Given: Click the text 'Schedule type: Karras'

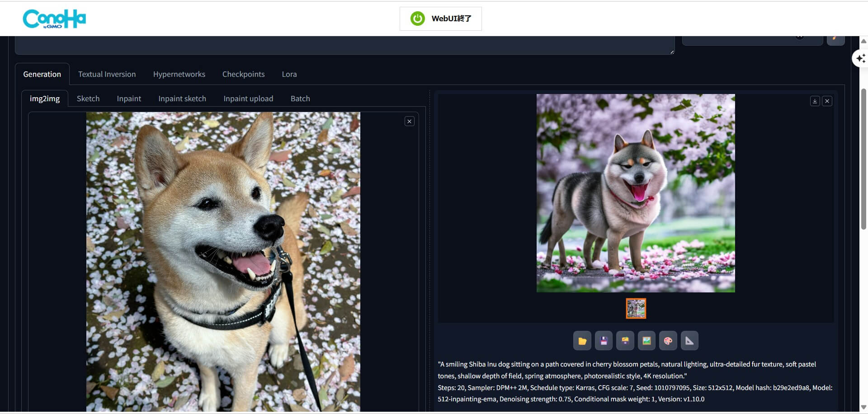Looking at the screenshot, I should tap(562, 388).
